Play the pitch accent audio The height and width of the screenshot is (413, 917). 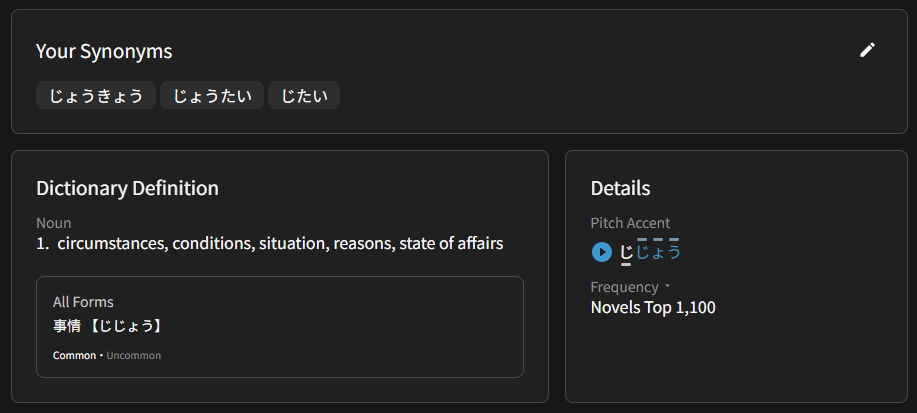pos(601,252)
